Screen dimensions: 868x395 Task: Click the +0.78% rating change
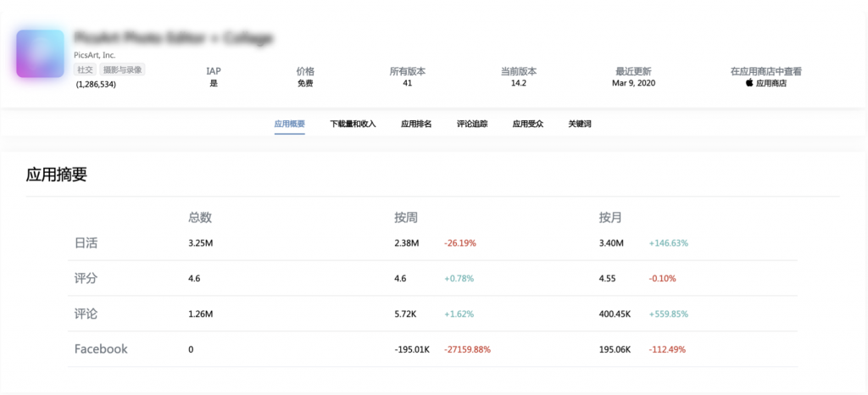pyautogui.click(x=459, y=278)
